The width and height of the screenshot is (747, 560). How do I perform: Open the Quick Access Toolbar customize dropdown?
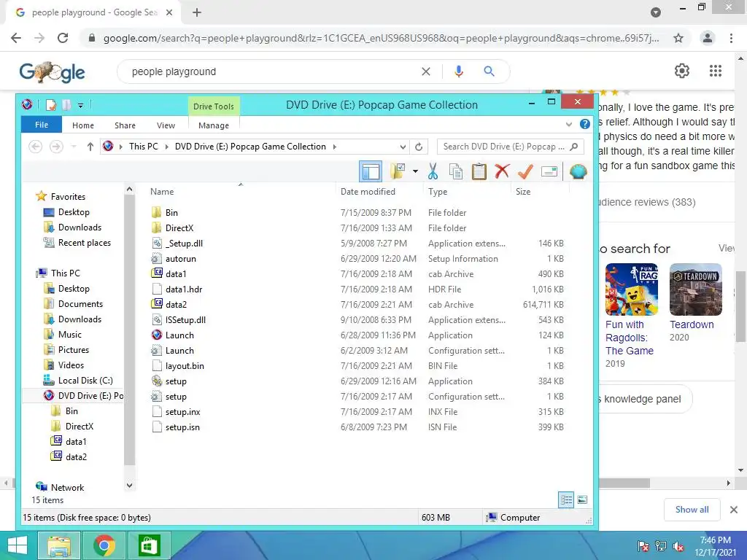click(80, 105)
